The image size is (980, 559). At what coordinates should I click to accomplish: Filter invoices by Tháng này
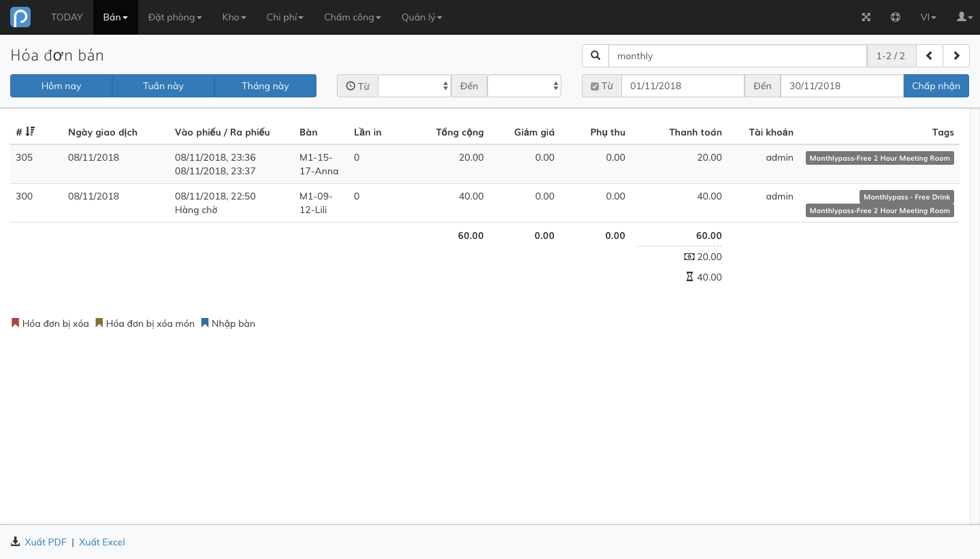[265, 86]
